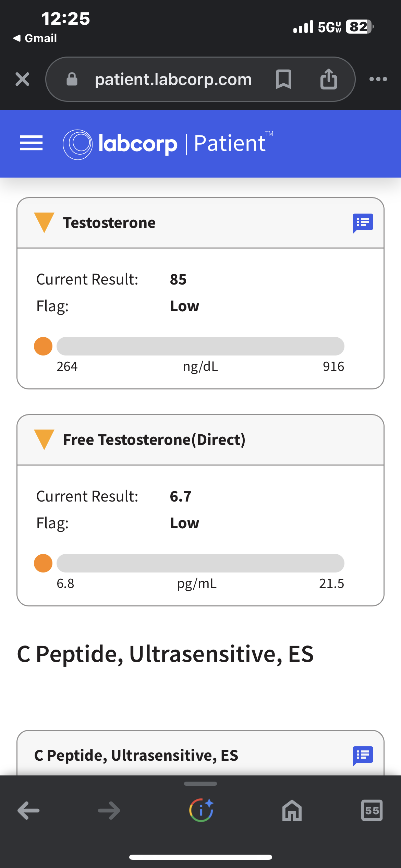Open the hamburger navigation menu
The height and width of the screenshot is (868, 401).
[x=31, y=143]
